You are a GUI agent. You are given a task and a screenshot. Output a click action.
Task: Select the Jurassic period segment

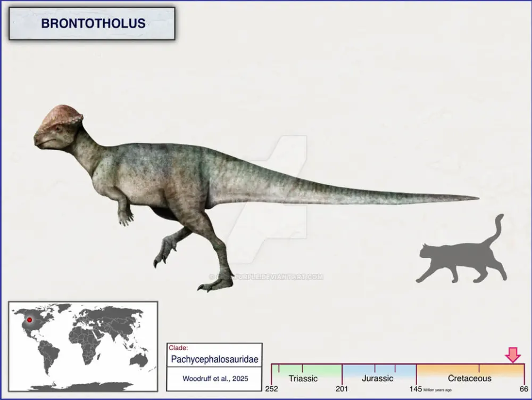(x=378, y=378)
